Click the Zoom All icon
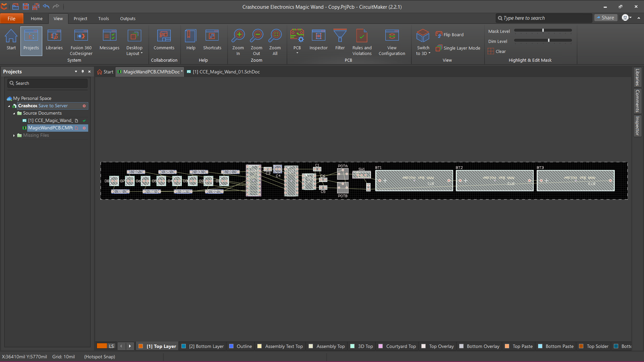The width and height of the screenshot is (644, 362). (x=275, y=36)
